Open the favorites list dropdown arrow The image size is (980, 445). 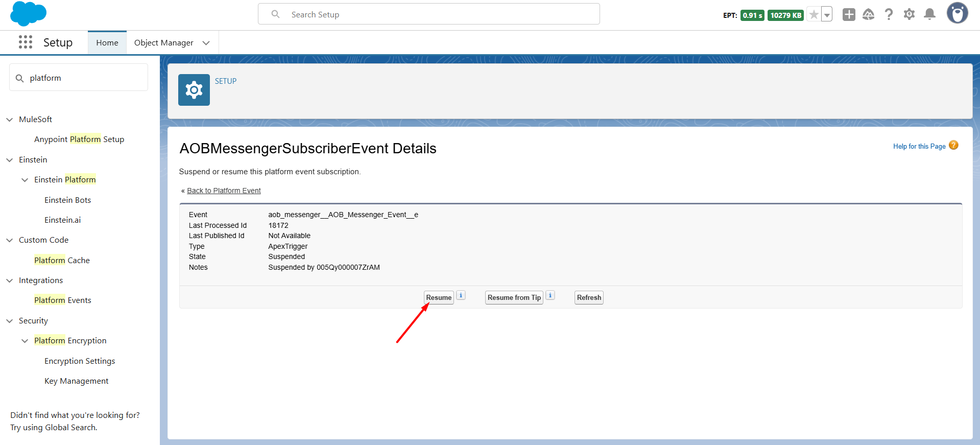(827, 15)
